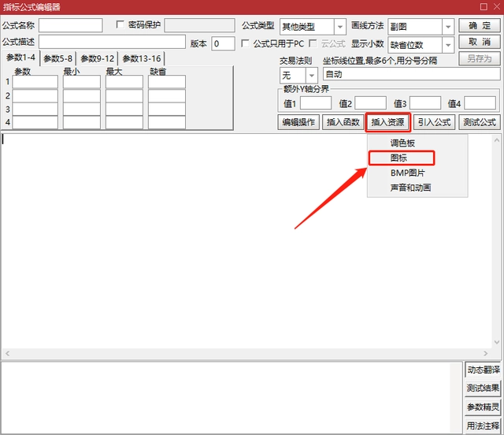Click the 坐标线位置 input field
504x435 pixels.
tap(411, 74)
